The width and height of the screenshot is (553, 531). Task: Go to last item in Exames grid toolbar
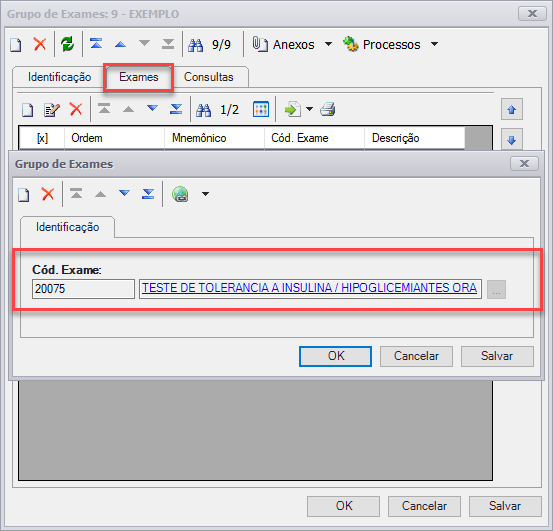176,109
